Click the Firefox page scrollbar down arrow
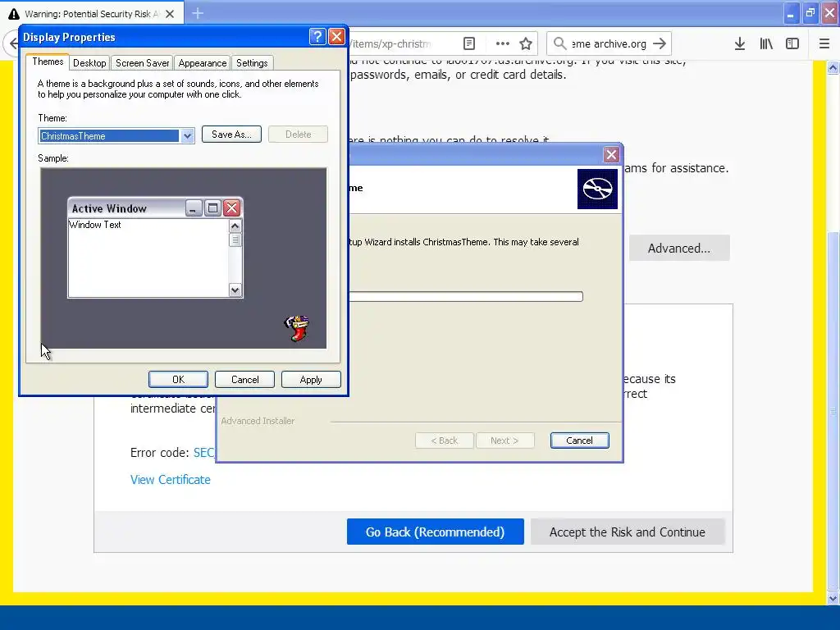840x630 pixels. (833, 598)
